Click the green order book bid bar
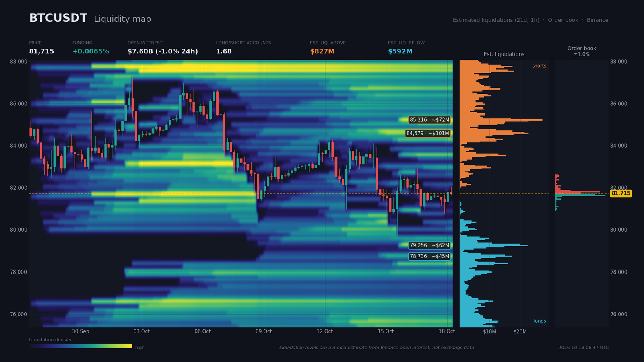644x362 pixels. [580, 195]
